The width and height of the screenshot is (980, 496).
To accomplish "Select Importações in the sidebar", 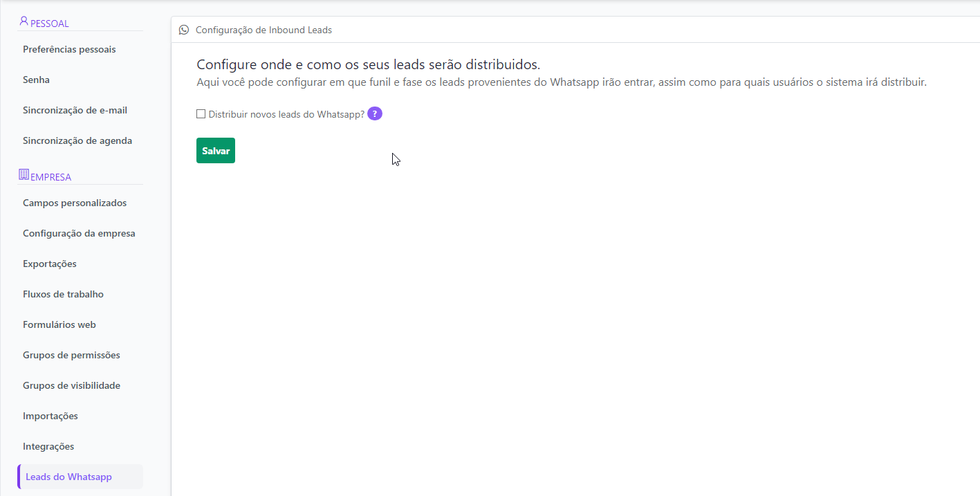I will 50,416.
